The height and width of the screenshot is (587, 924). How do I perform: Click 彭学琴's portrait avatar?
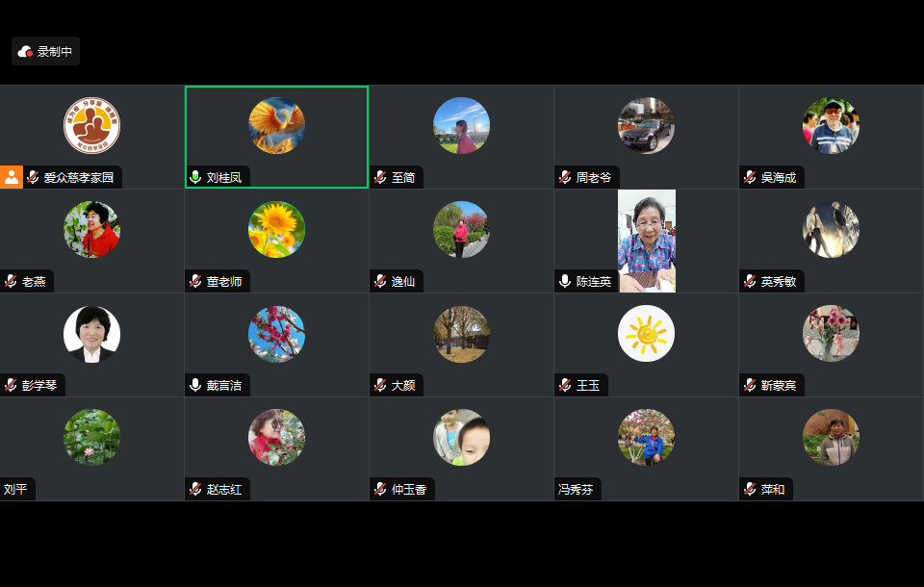pyautogui.click(x=92, y=334)
